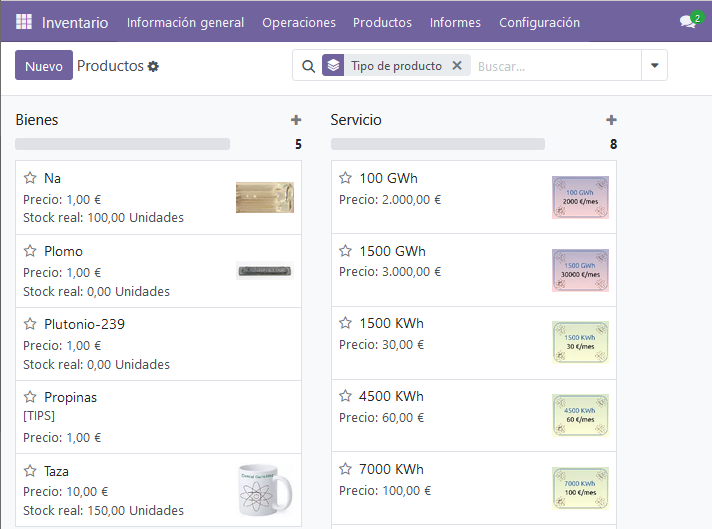Click the Bienes record count 5
Viewport: 712px width, 529px height.
pos(298,144)
